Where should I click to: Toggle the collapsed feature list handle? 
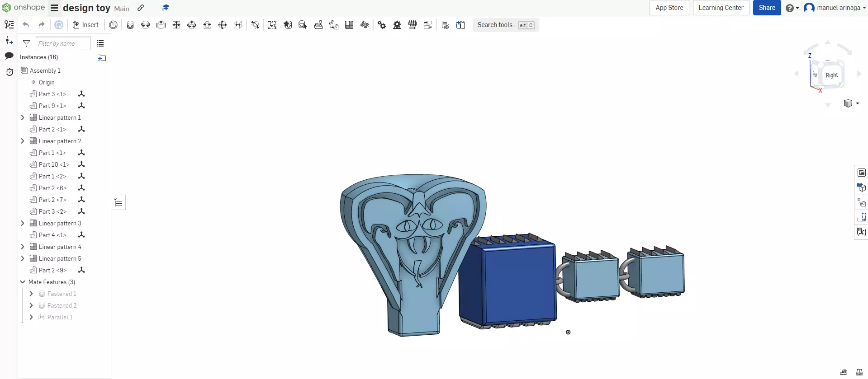(119, 202)
